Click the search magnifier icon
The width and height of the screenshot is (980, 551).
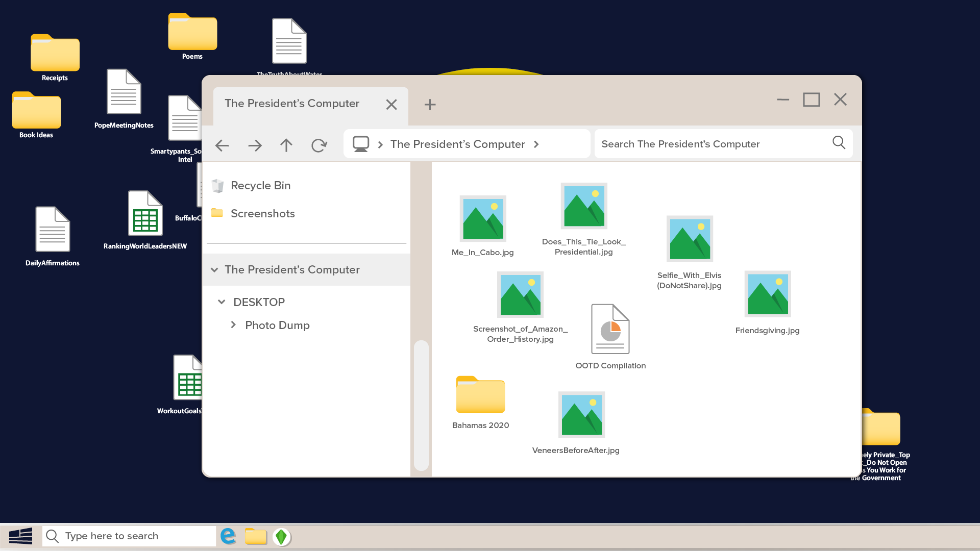click(839, 143)
